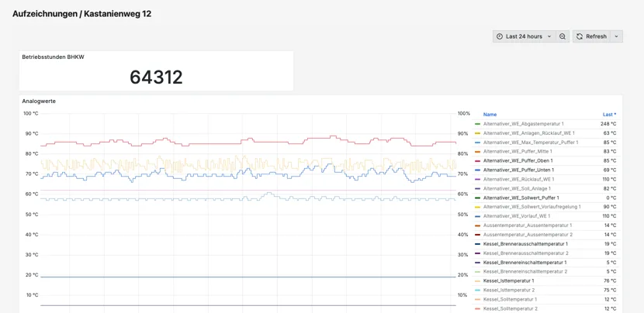Screen dimensions: 644x313
Task: Click color swatch of Alternativer_WE_Sollwert_Vorlaufregelung 1
Action: [x=477, y=207]
